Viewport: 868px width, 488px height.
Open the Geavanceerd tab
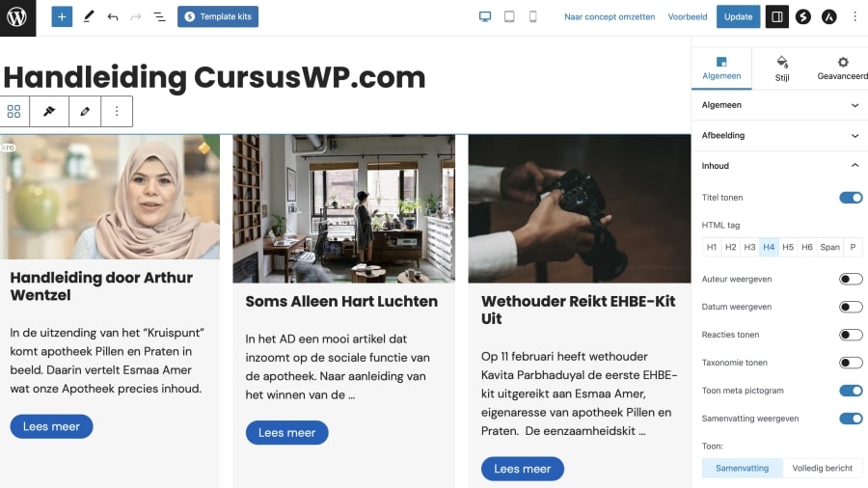pyautogui.click(x=842, y=69)
